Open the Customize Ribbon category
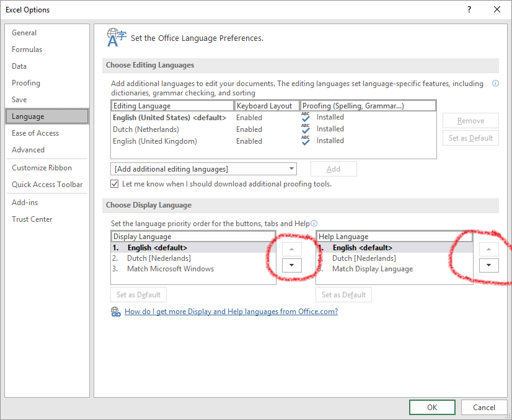Viewport: 512px width, 420px height. 47,168
